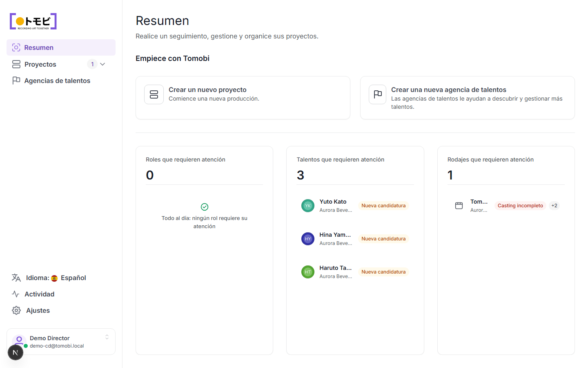
Task: Click Nueva candidatura badge for Haruto Ta...
Action: coord(383,272)
